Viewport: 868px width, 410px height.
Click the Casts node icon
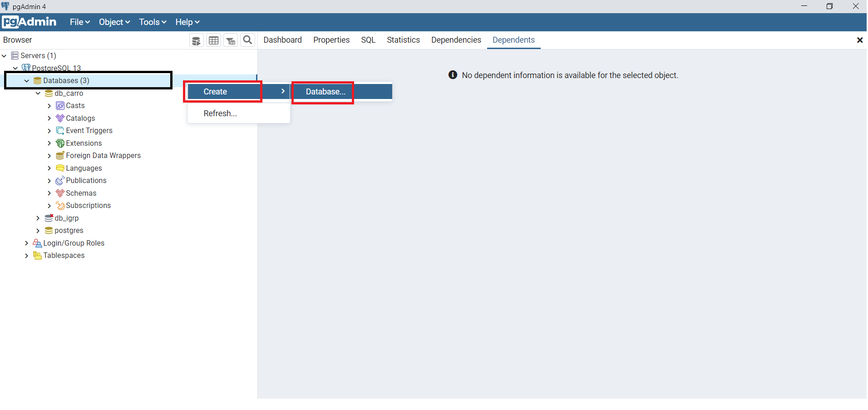tap(60, 106)
